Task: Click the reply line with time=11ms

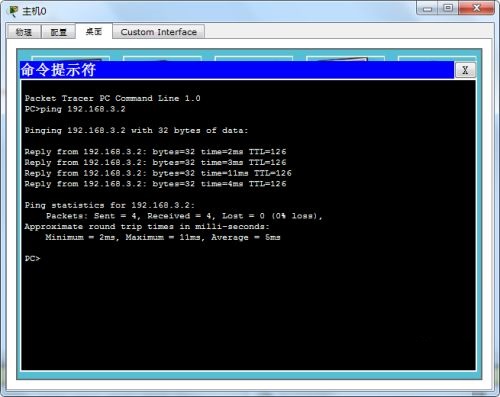Action: point(158,173)
